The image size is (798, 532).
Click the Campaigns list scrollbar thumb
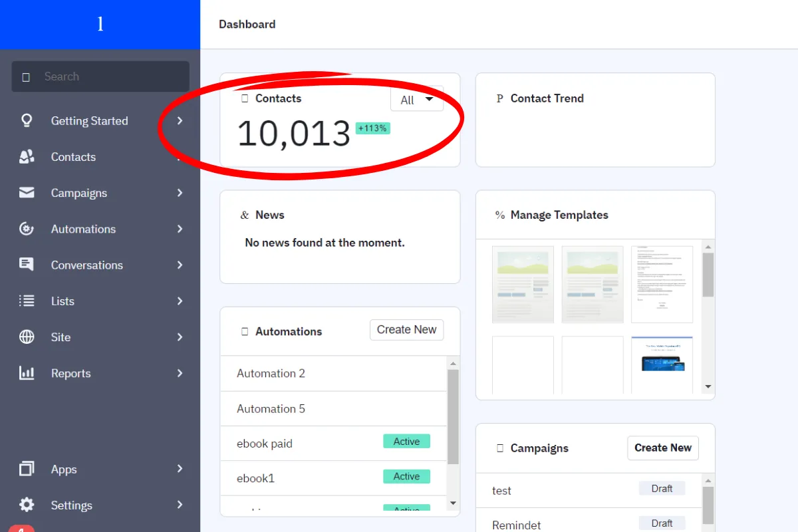[708, 505]
